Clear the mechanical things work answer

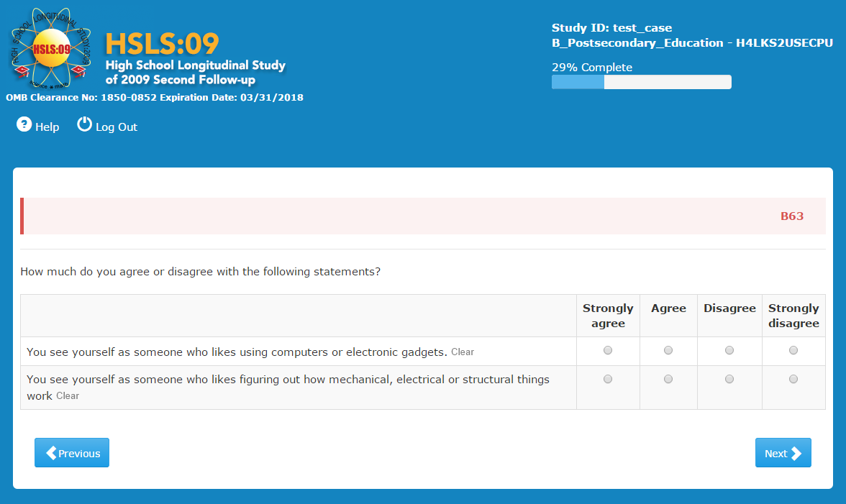click(x=68, y=396)
